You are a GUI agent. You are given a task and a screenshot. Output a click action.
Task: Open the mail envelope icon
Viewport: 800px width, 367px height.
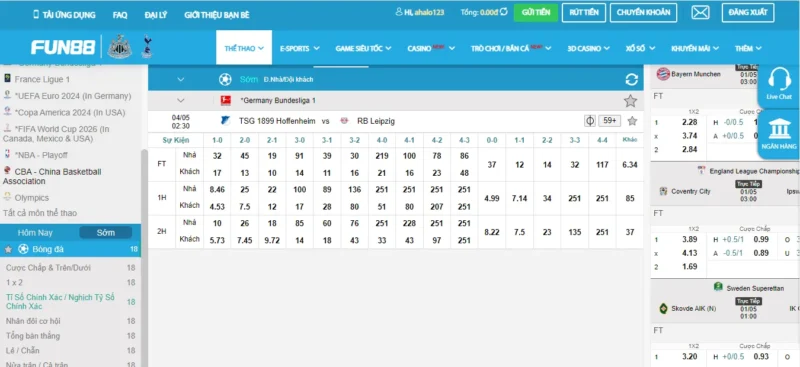[x=700, y=13]
